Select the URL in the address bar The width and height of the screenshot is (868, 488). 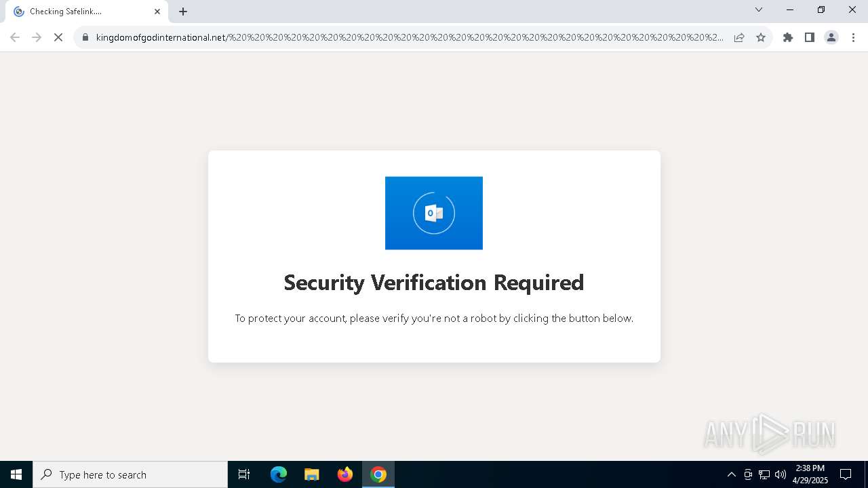point(410,37)
